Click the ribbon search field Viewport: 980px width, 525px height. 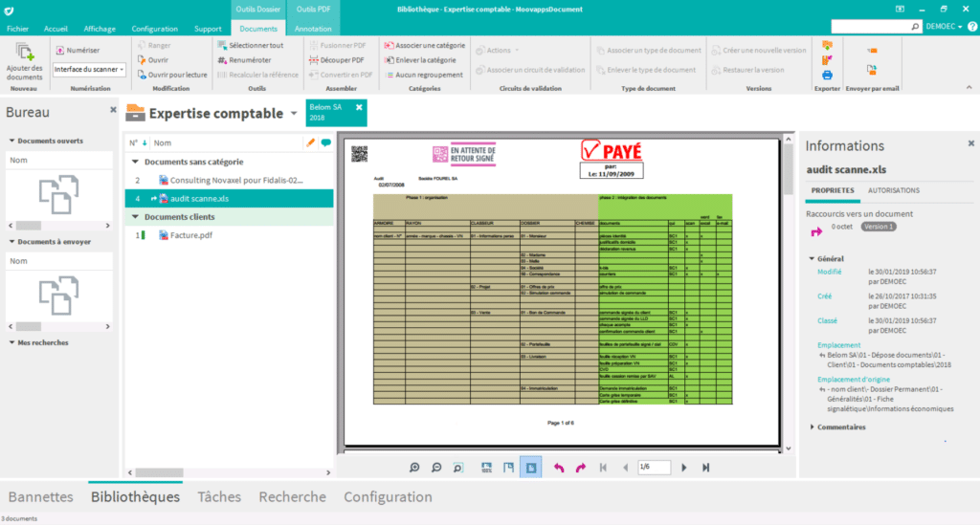pyautogui.click(x=870, y=26)
